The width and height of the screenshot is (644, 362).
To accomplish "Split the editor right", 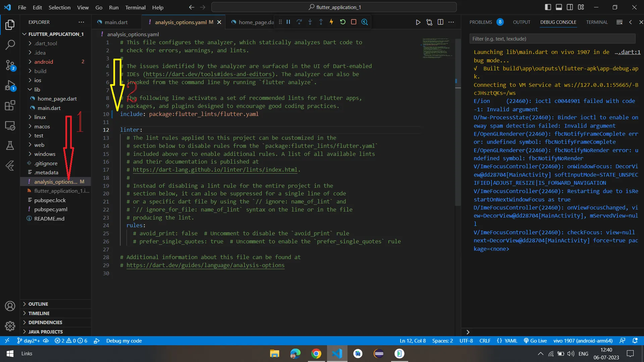I will [440, 22].
